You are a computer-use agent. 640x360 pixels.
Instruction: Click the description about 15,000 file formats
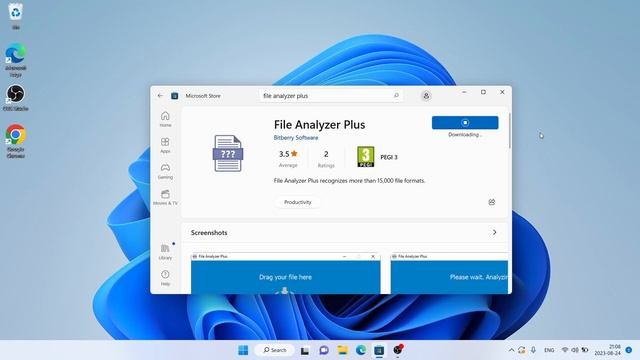349,180
